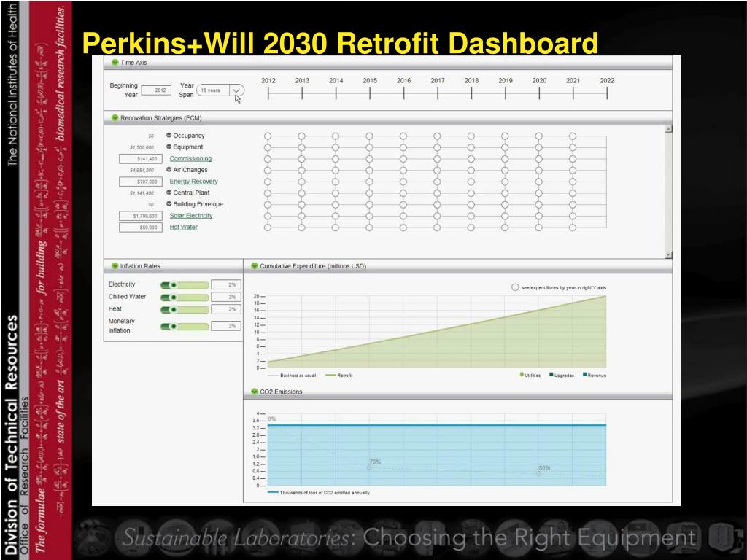The image size is (747, 560).
Task: Click the Revenue legend swatch
Action: (x=584, y=375)
